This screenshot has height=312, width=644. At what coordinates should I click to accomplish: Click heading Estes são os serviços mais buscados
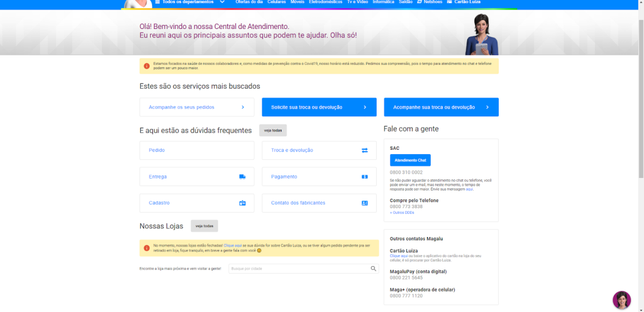199,86
